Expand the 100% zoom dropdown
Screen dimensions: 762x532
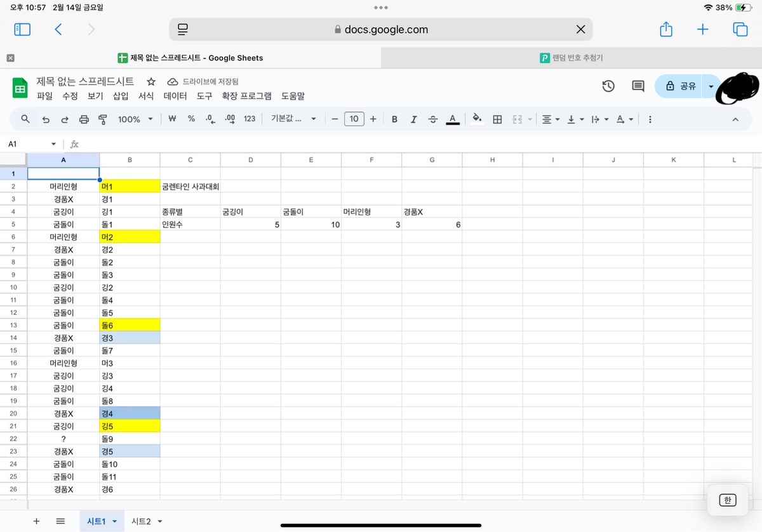(135, 119)
